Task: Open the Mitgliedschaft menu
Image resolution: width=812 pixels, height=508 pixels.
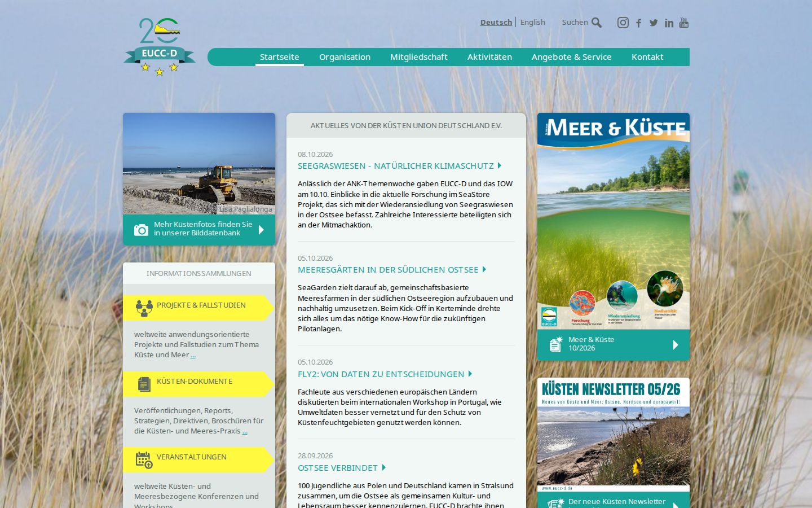Action: pos(419,57)
